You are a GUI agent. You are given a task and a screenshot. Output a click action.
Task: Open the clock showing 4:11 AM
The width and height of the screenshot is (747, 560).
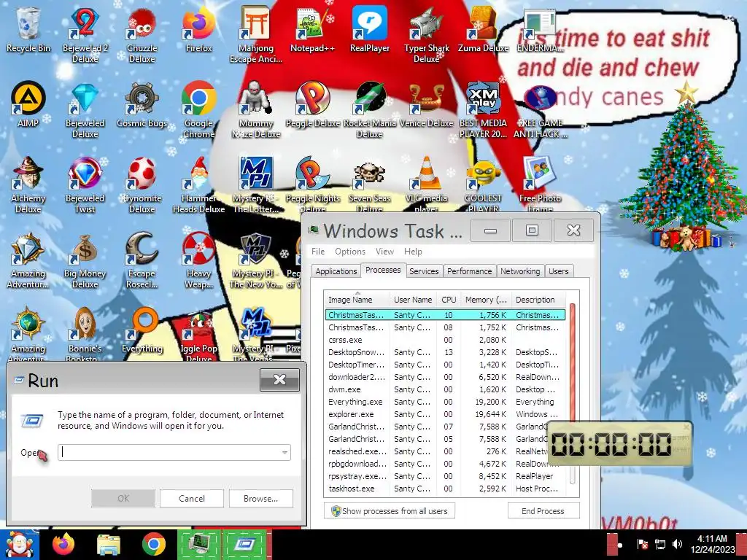[x=712, y=544]
